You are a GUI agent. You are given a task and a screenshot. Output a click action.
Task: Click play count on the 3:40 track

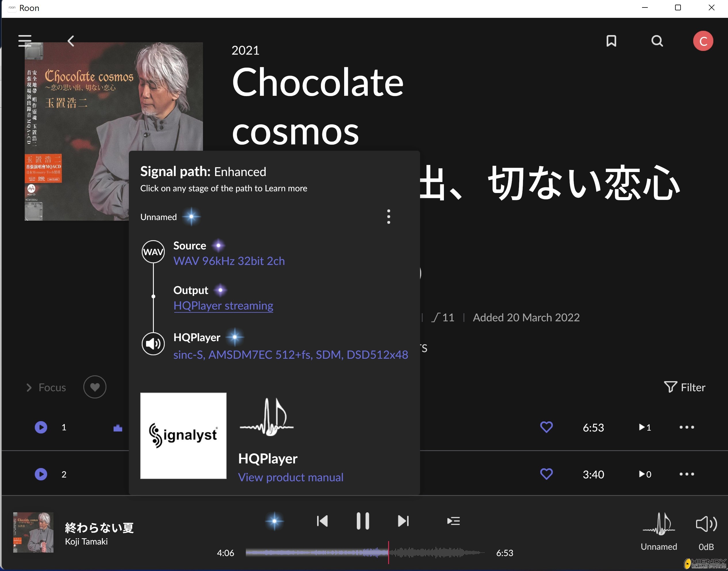(645, 474)
